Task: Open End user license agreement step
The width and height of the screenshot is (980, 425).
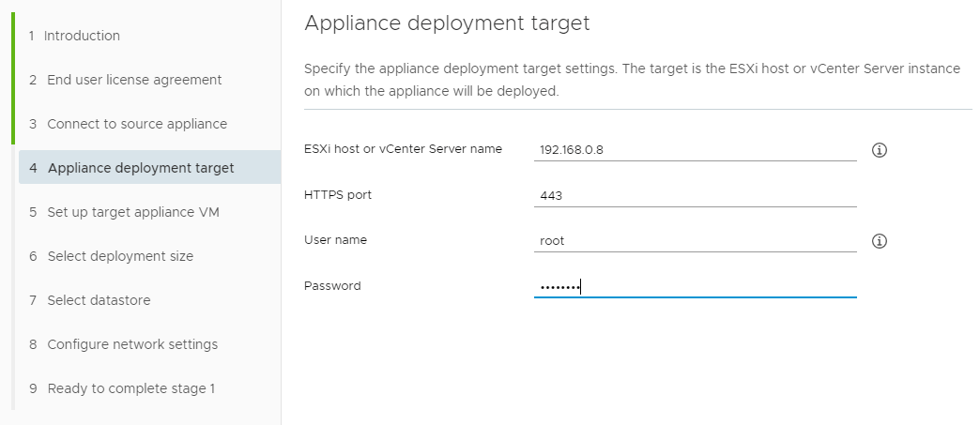Action: tap(149, 80)
